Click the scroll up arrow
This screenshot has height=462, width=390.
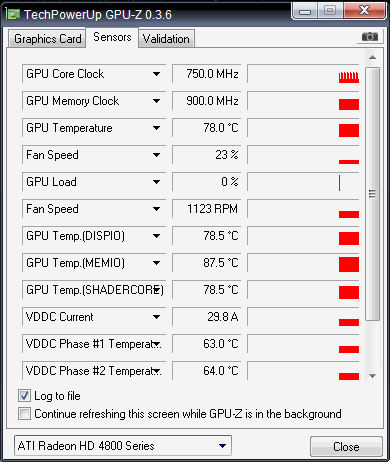click(x=373, y=57)
